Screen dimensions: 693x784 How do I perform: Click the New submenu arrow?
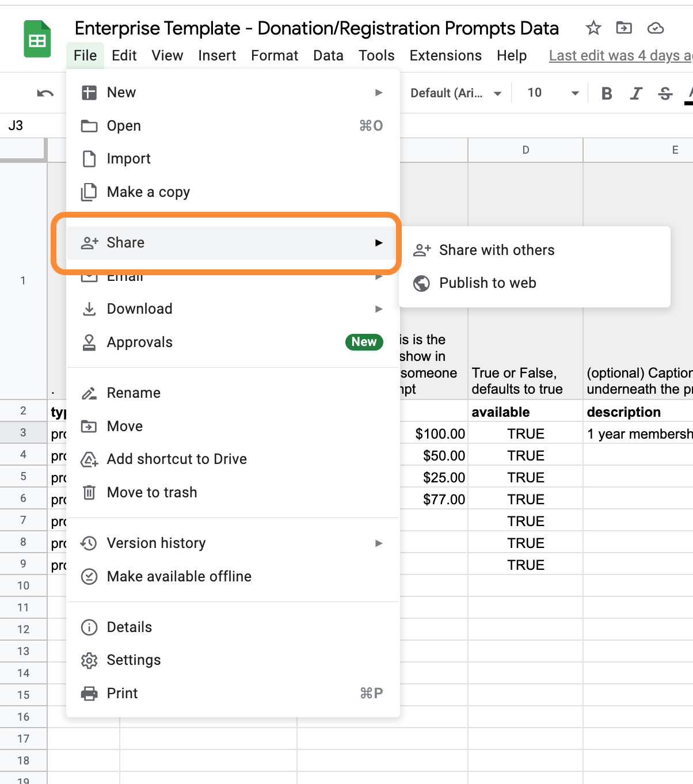point(379,93)
